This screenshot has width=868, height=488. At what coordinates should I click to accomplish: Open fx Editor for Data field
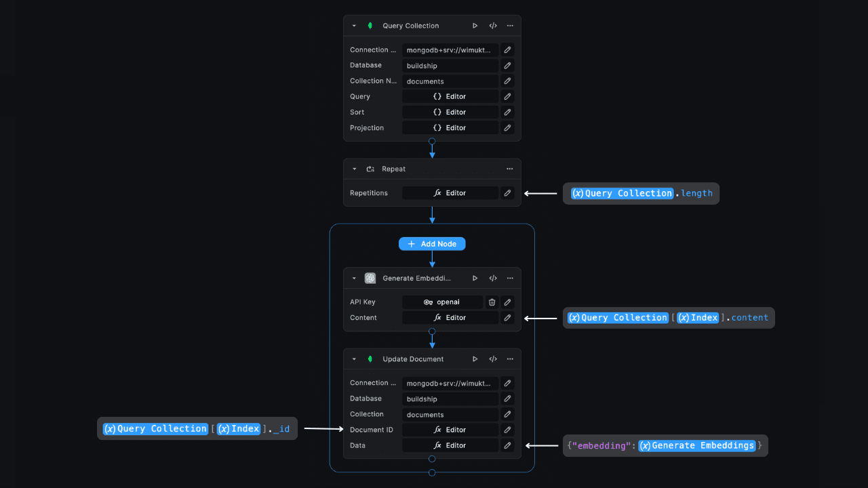point(450,445)
